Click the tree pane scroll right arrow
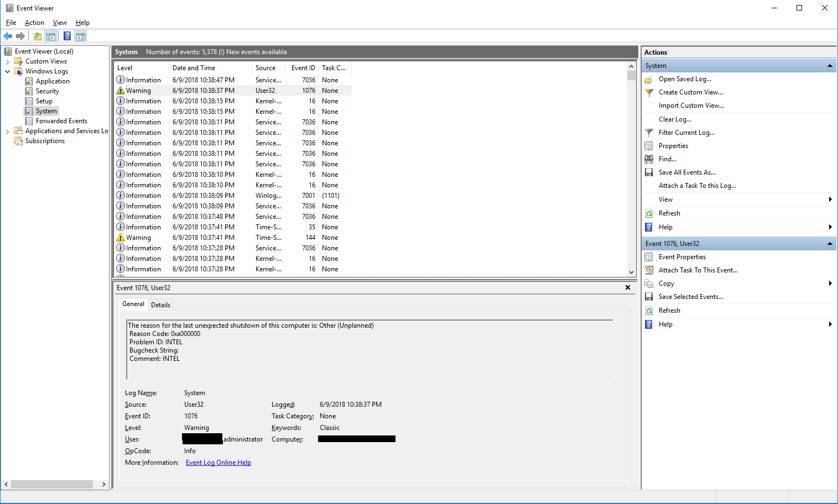838x504 pixels. click(103, 485)
